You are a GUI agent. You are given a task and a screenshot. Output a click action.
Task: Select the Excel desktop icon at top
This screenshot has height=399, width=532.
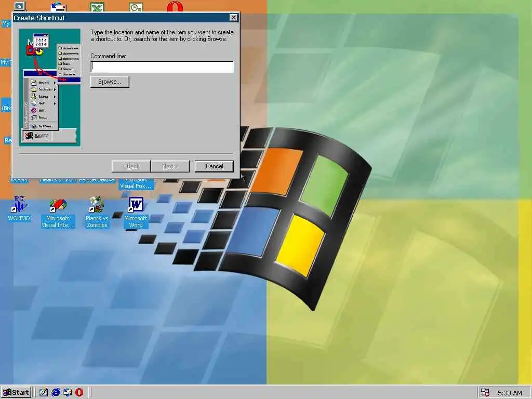pyautogui.click(x=97, y=7)
